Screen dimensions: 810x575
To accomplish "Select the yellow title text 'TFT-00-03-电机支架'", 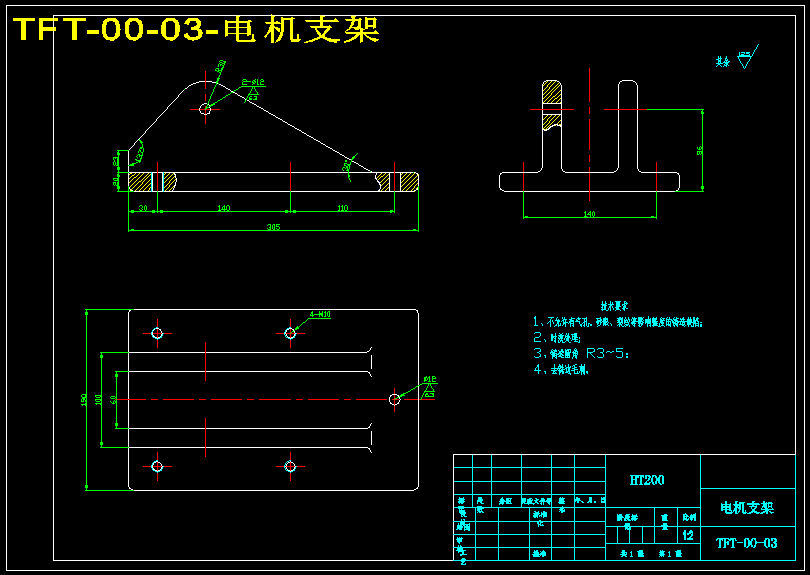I will coord(197,29).
